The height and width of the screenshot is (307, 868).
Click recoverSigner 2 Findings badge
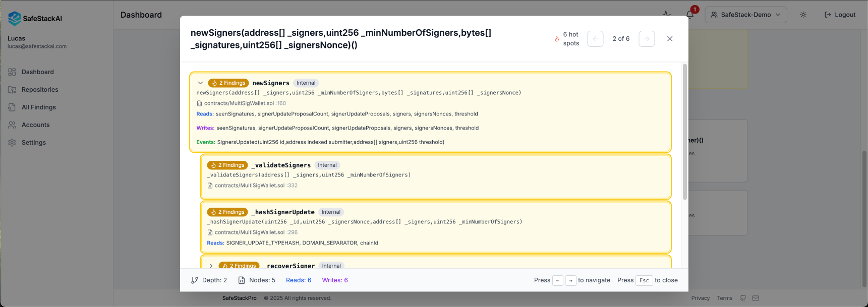click(239, 265)
